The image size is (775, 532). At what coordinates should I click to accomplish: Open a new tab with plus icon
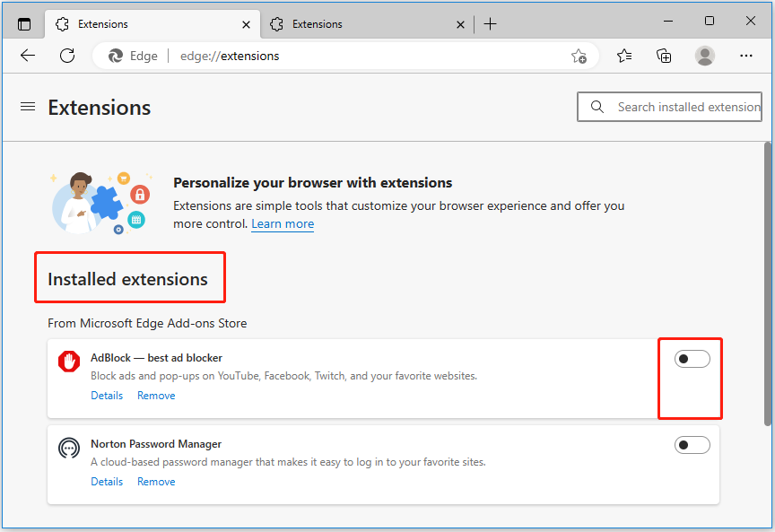pos(490,23)
